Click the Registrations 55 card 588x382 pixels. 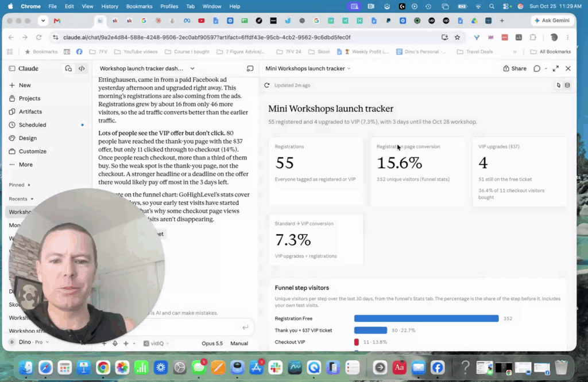coord(316,172)
